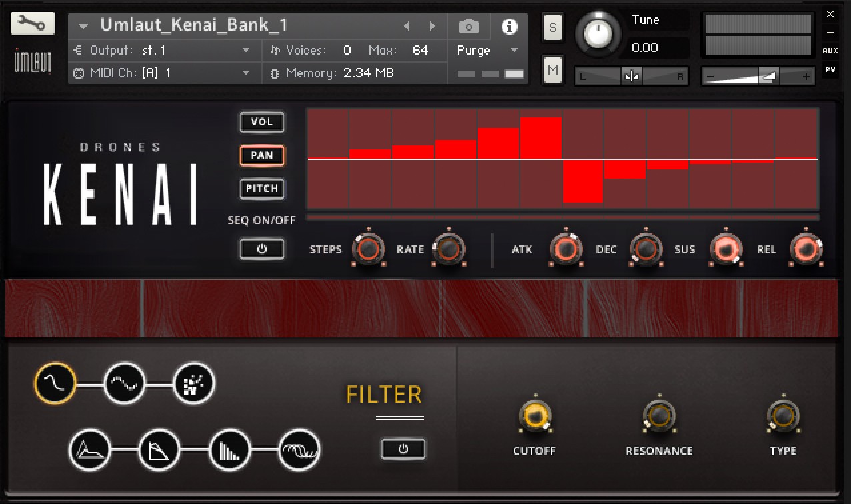Viewport: 851px width, 504px height.
Task: Click the output routing icon
Action: 78,51
